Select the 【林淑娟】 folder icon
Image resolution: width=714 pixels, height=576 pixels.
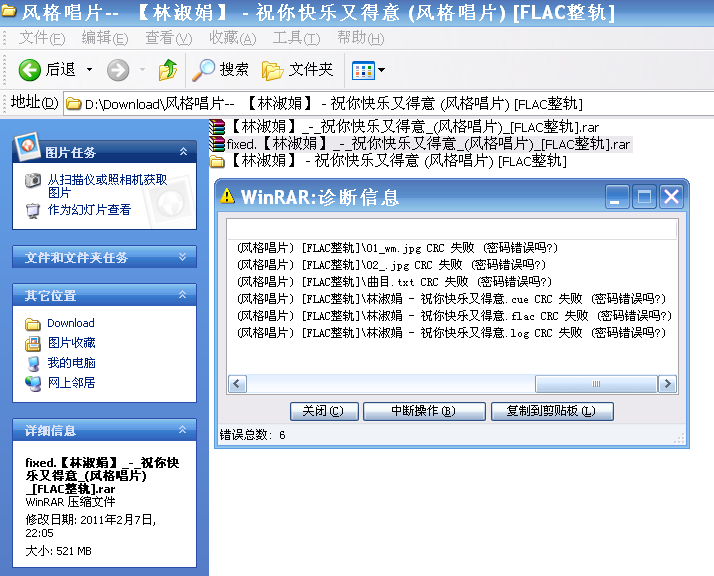tap(217, 161)
